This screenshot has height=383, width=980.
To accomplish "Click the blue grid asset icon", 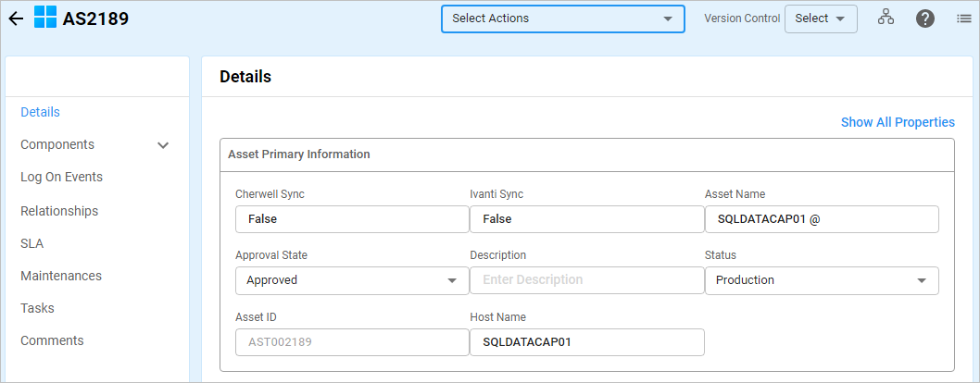I will coord(45,18).
